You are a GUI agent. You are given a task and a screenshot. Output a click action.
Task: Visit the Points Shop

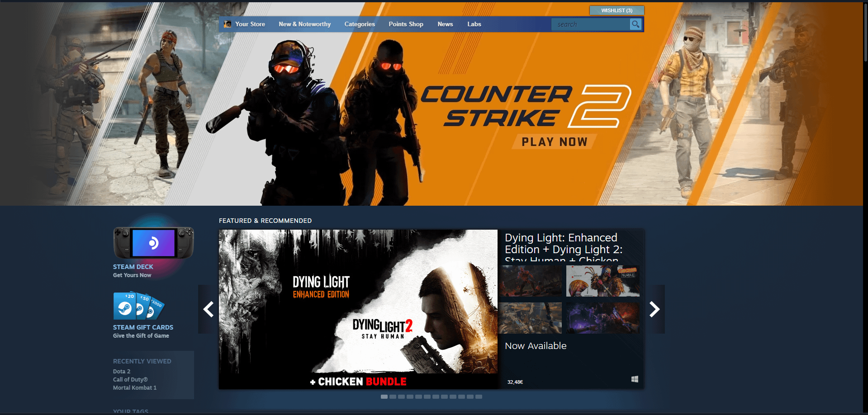pos(406,24)
